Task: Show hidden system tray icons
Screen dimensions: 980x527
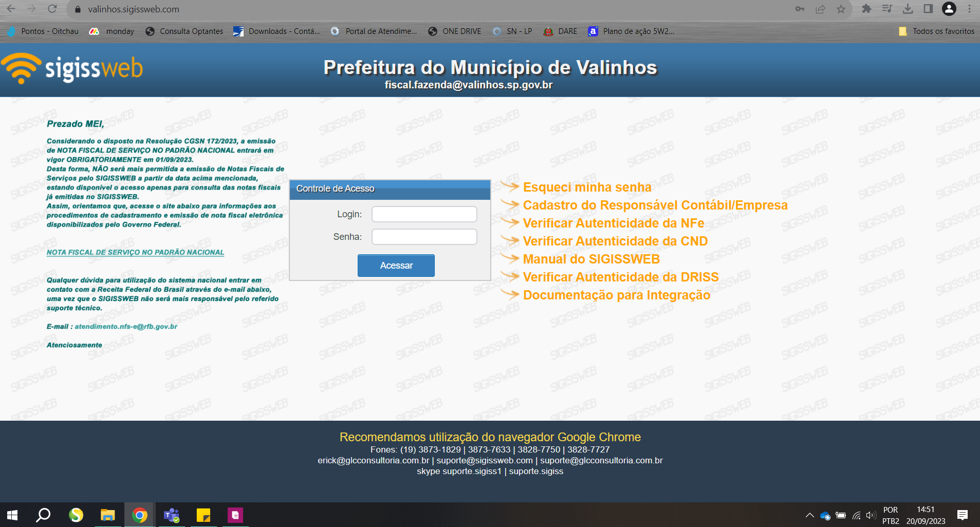Action: pos(809,515)
